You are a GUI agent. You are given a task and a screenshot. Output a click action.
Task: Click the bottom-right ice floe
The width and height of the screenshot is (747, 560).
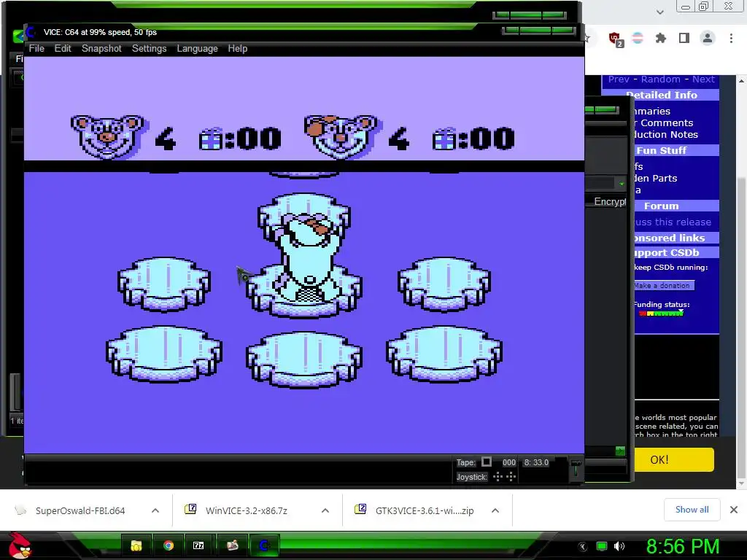coord(444,354)
